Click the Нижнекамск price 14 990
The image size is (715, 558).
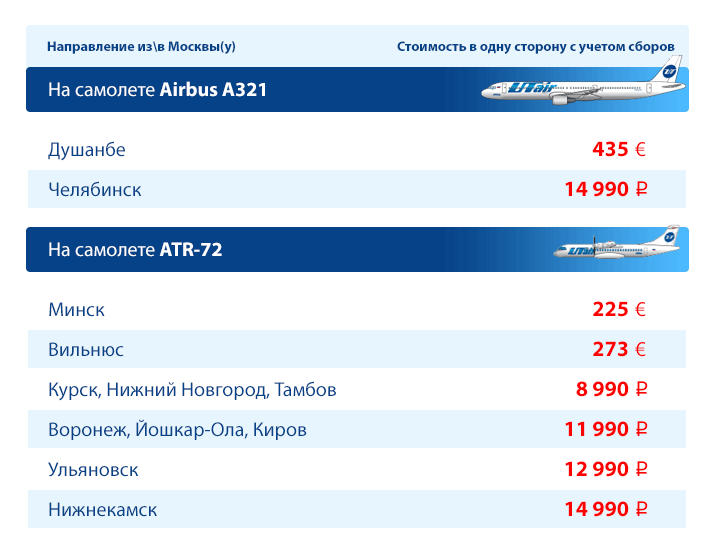[x=596, y=509]
